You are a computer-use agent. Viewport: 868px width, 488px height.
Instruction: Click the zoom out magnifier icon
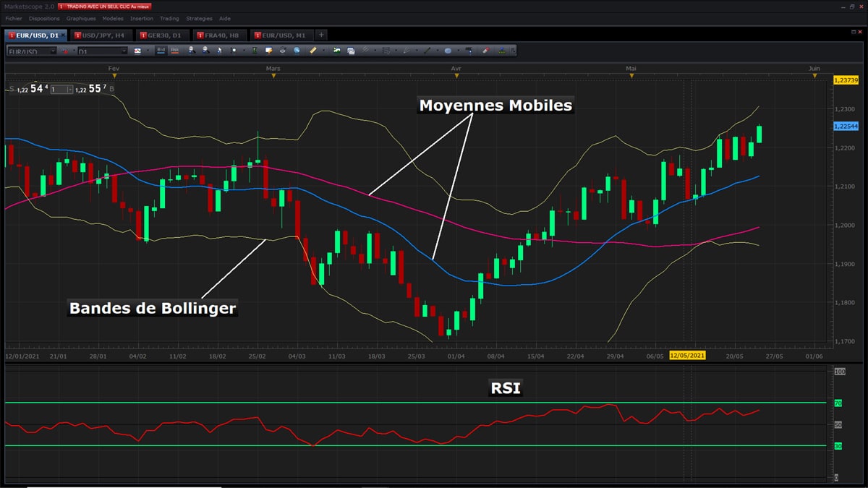(x=205, y=51)
